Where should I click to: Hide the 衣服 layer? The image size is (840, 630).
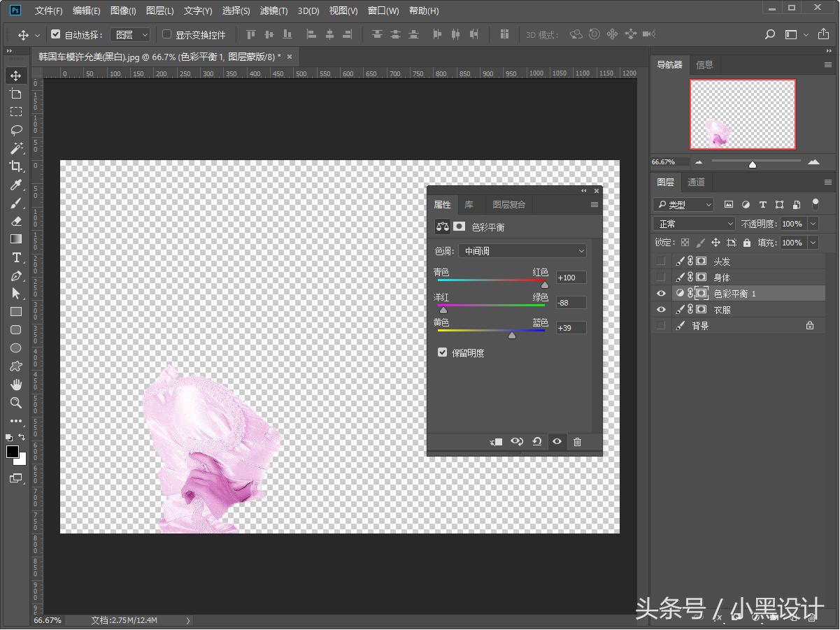[661, 310]
